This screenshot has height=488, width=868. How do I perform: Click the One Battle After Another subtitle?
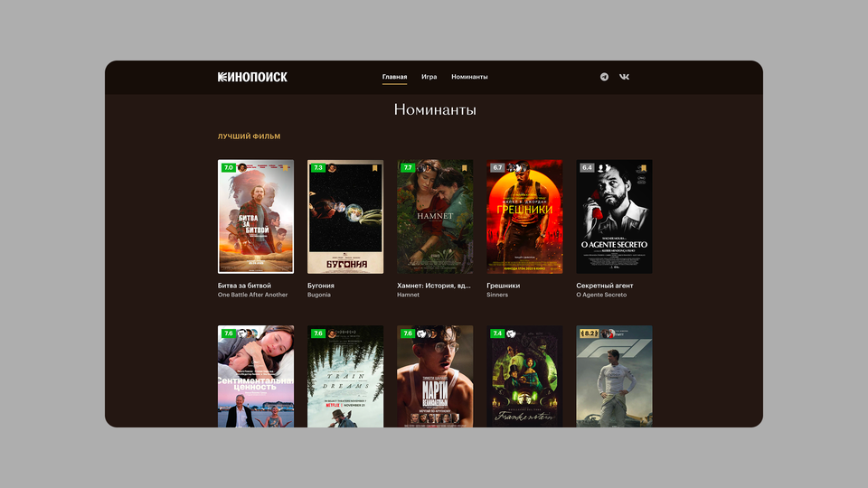click(252, 295)
